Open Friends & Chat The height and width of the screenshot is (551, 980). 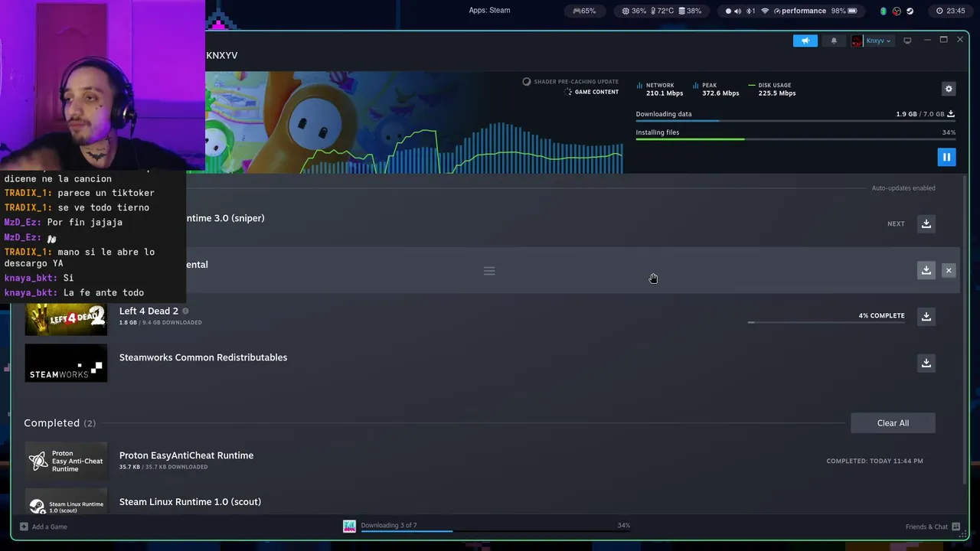click(x=933, y=527)
